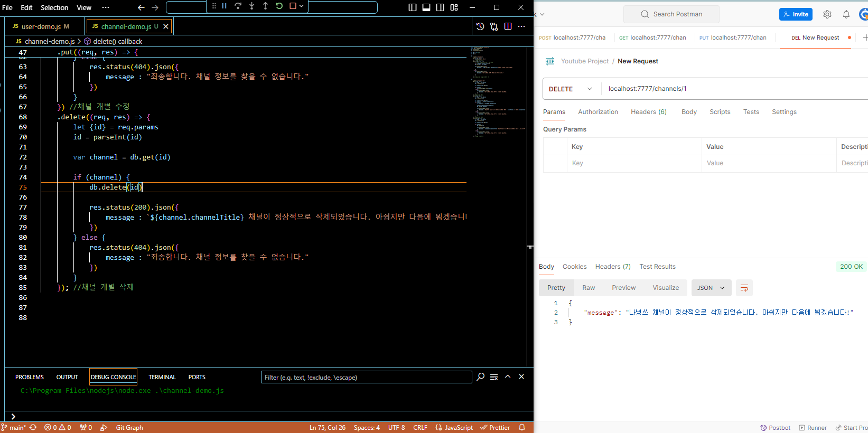Change end of line sequence CRLF

click(421, 428)
